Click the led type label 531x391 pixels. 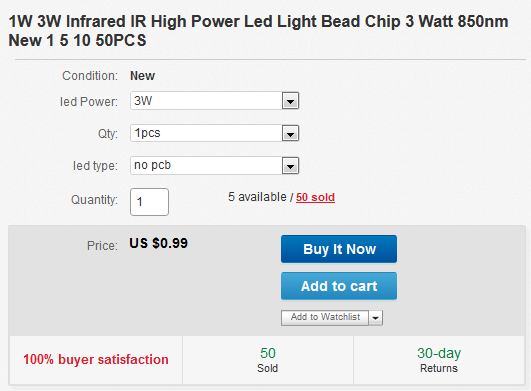(x=95, y=166)
